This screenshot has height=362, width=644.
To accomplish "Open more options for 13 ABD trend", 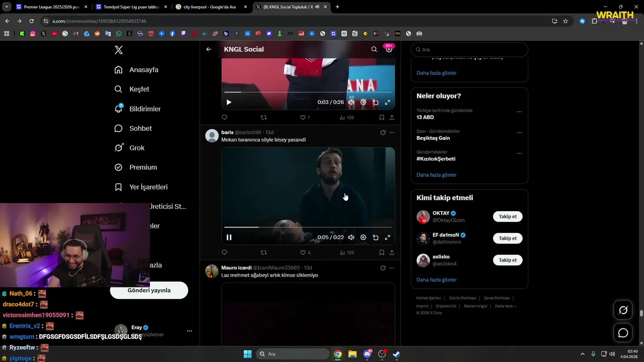I will click(x=519, y=112).
